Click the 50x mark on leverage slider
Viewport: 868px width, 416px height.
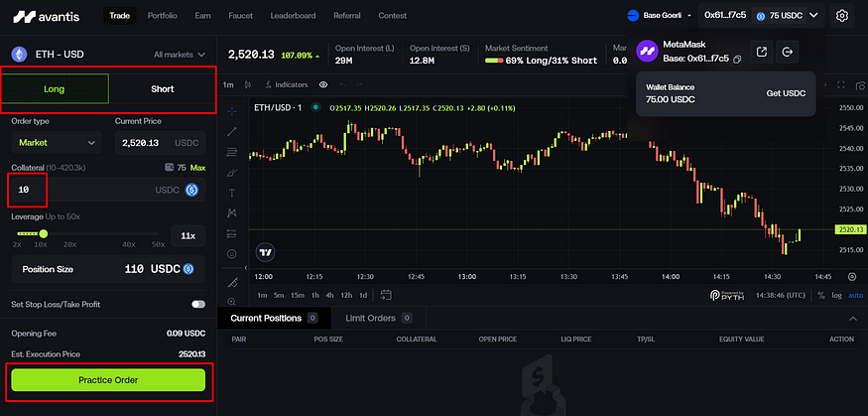click(x=159, y=244)
